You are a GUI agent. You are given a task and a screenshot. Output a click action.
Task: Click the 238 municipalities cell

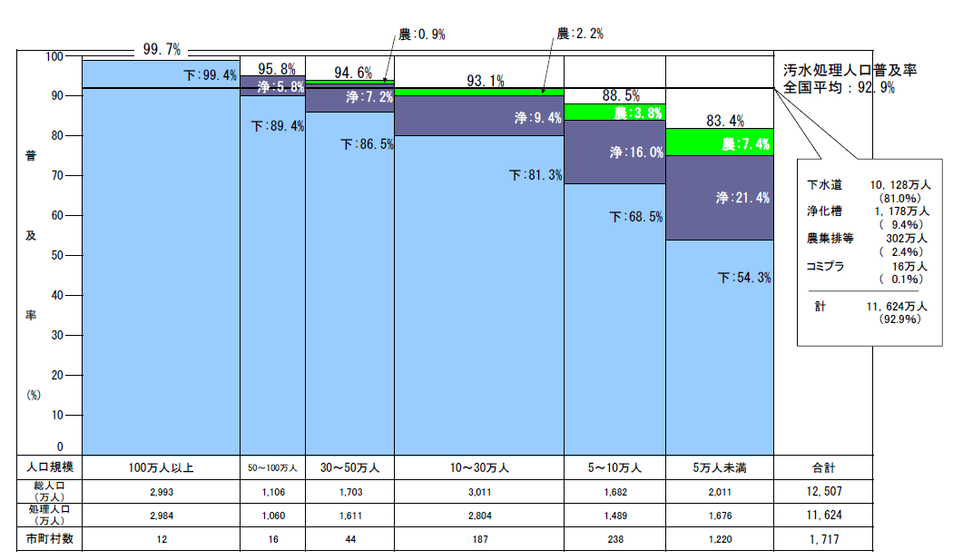point(615,539)
